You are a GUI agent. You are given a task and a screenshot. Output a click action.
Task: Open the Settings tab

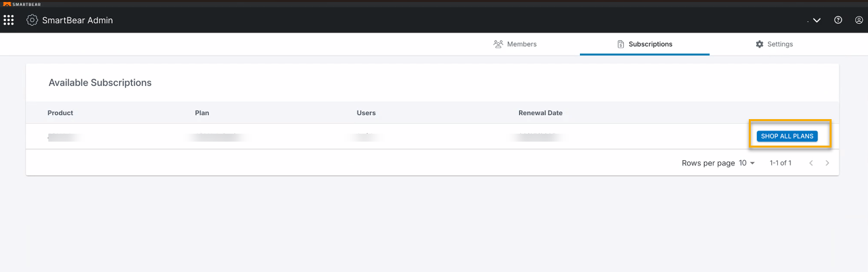[774, 44]
